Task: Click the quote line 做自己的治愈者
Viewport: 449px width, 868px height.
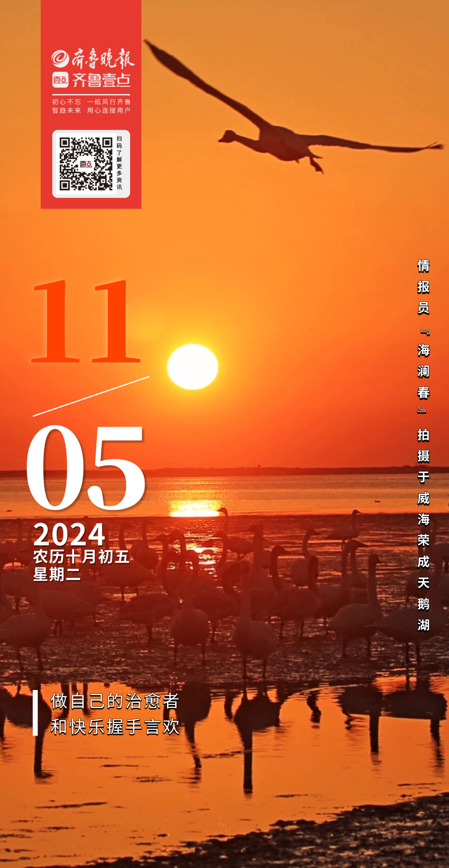Action: (115, 701)
